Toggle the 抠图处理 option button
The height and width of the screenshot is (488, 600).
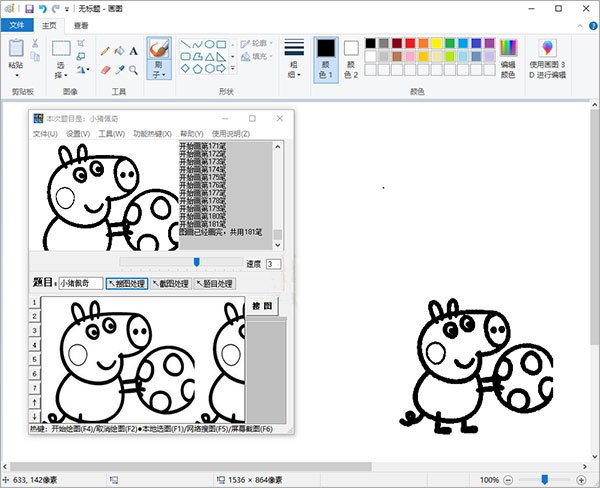[127, 284]
